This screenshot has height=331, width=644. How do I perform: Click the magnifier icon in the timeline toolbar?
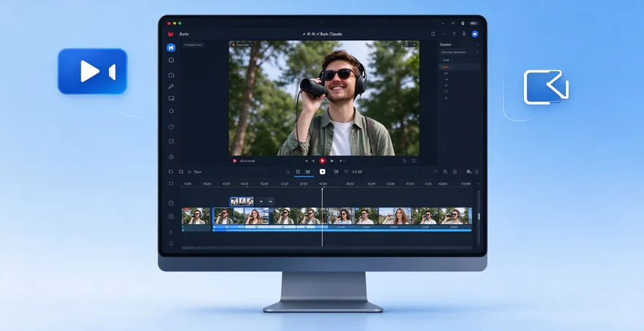(288, 172)
